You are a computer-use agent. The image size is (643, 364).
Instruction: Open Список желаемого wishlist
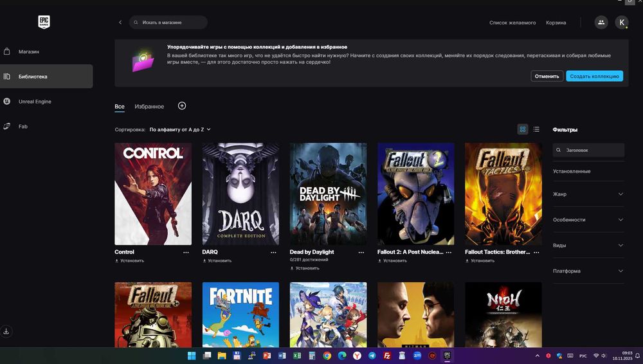(x=512, y=23)
